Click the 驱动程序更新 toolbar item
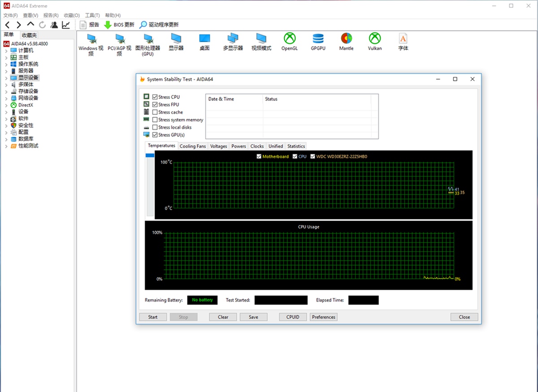 click(x=159, y=25)
